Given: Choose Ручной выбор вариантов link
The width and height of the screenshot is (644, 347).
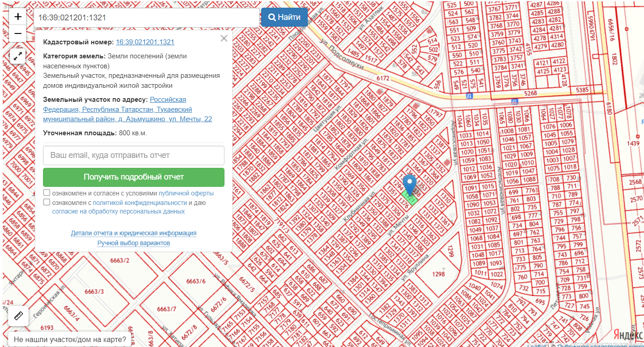Looking at the screenshot, I should 134,243.
